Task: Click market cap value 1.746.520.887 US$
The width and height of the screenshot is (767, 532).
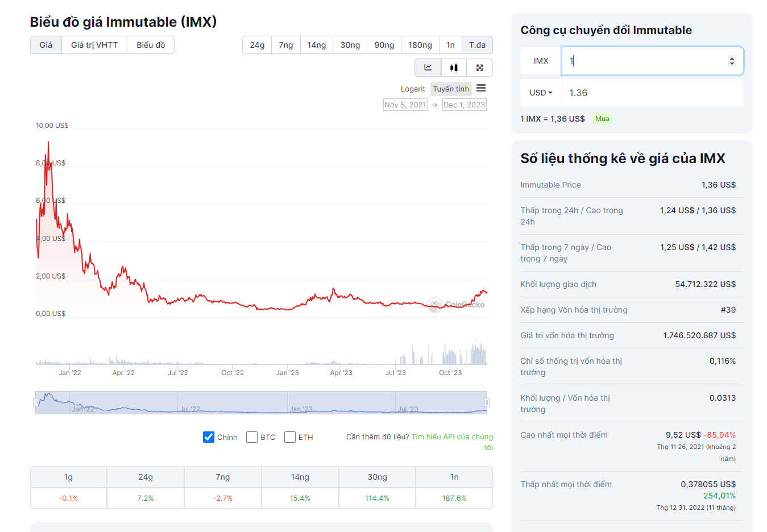Action: (699, 335)
